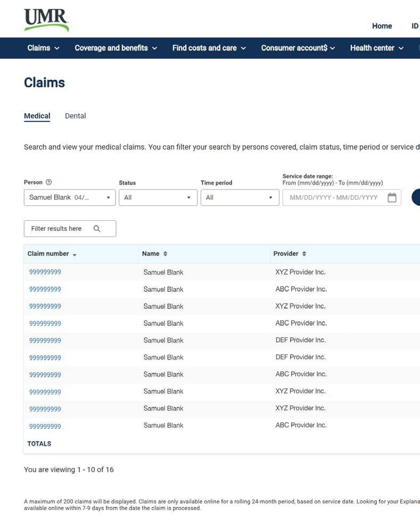This screenshot has height=523, width=420.
Task: Expand the Consumer account$ menu
Action: click(x=298, y=48)
